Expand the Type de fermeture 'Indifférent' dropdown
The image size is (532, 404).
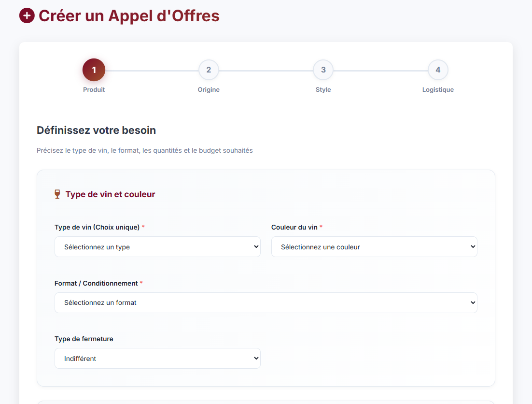[x=157, y=359]
